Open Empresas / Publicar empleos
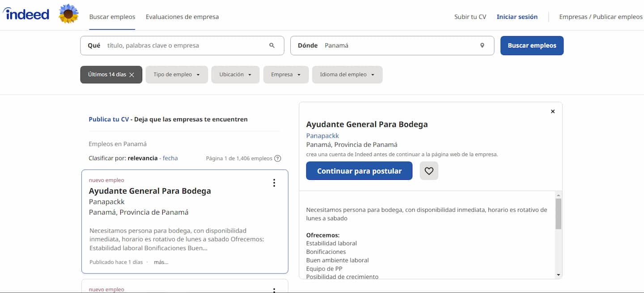The image size is (644, 293). tap(601, 17)
